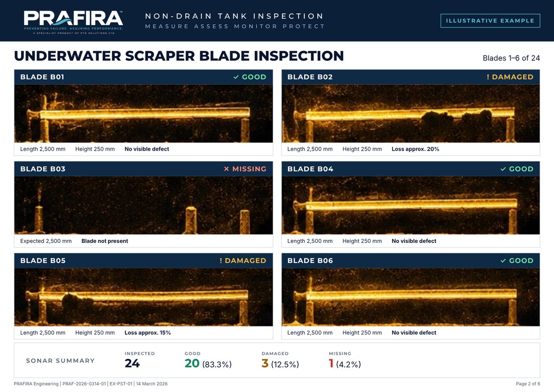Click 'Loss approx. 20%' text
Screen dimensions: 554x392
(x=415, y=149)
